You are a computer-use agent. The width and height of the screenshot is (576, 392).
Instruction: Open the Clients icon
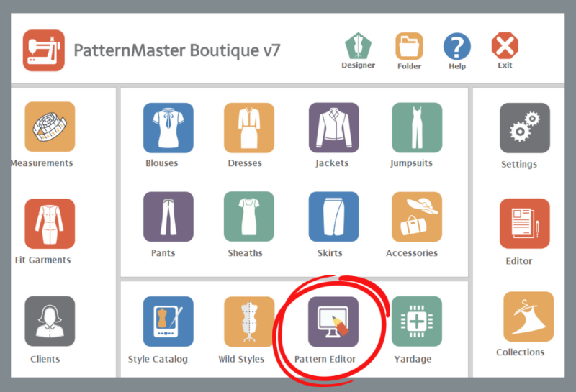[x=50, y=322]
